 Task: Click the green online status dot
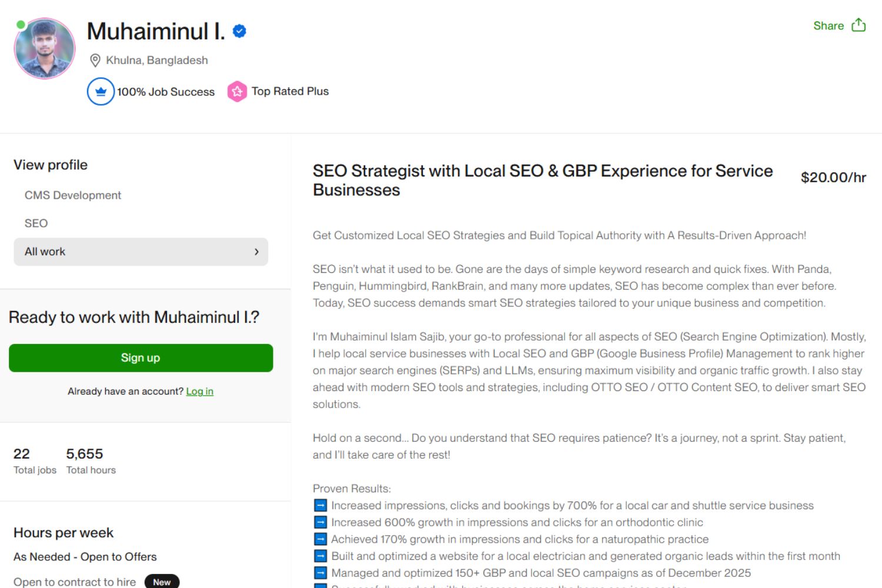[21, 25]
